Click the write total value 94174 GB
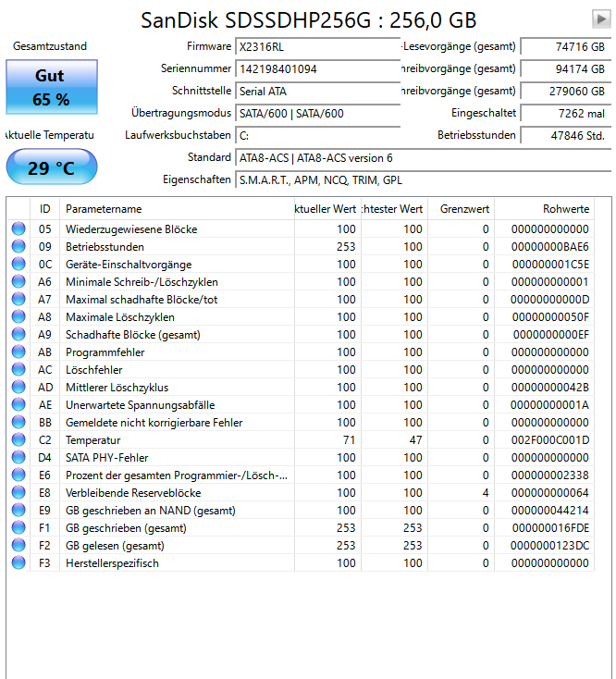The image size is (616, 679). (x=565, y=68)
